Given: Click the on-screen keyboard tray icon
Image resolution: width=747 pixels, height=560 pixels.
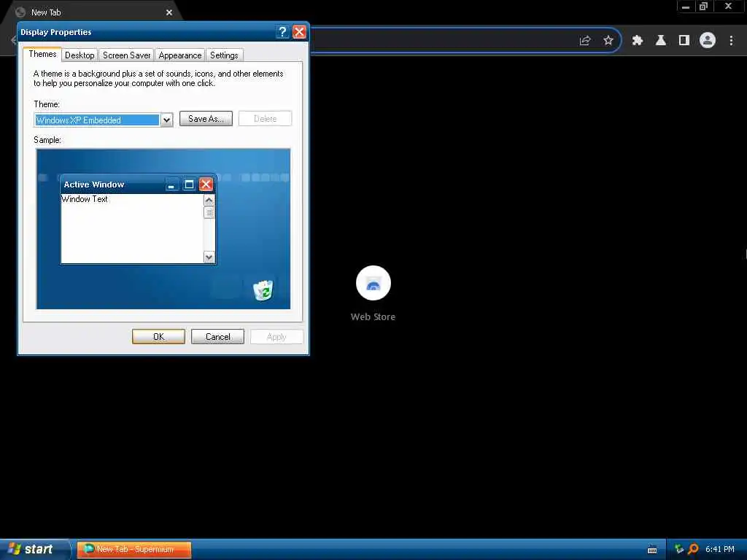Looking at the screenshot, I should pos(652,550).
